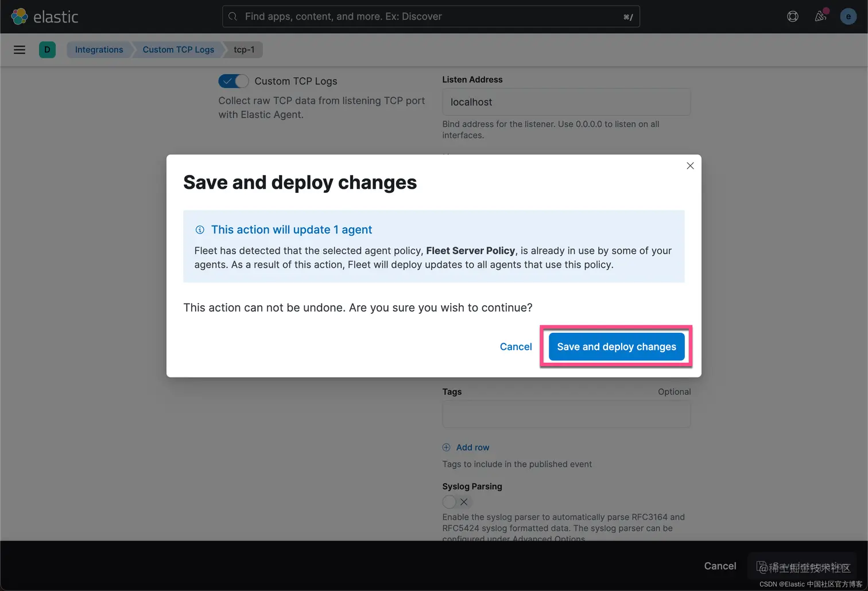
Task: Toggle the Custom TCP Logs switch
Action: click(x=233, y=81)
